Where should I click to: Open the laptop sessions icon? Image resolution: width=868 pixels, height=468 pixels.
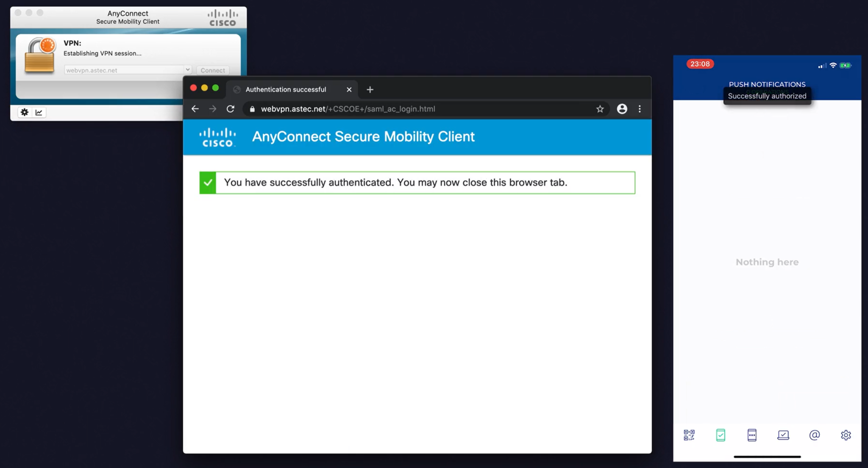tap(783, 435)
